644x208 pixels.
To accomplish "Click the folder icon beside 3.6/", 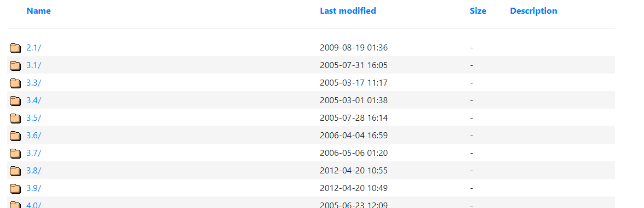I will (15, 136).
